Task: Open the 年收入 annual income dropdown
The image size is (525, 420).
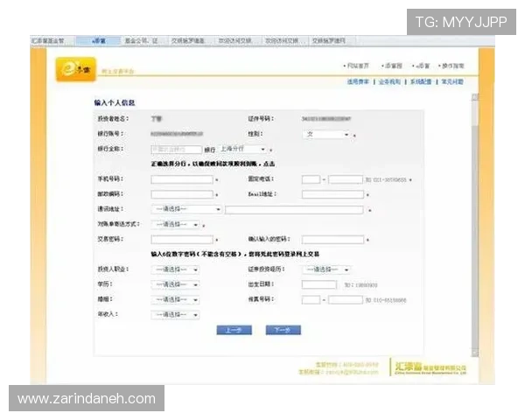Action: (175, 315)
